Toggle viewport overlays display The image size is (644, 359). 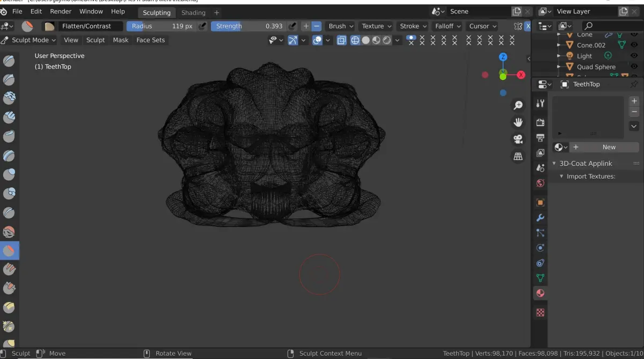click(x=318, y=40)
